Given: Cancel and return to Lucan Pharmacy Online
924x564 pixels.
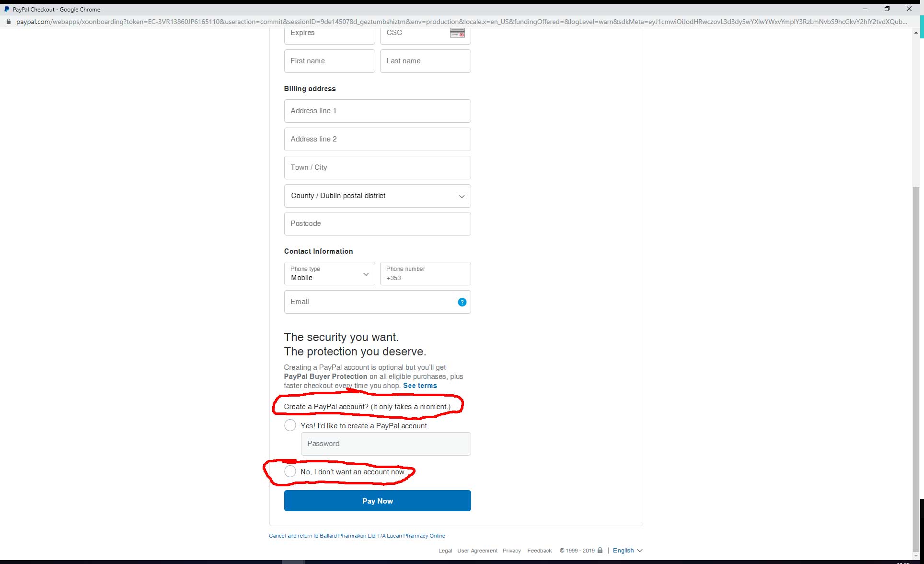Looking at the screenshot, I should click(x=357, y=536).
